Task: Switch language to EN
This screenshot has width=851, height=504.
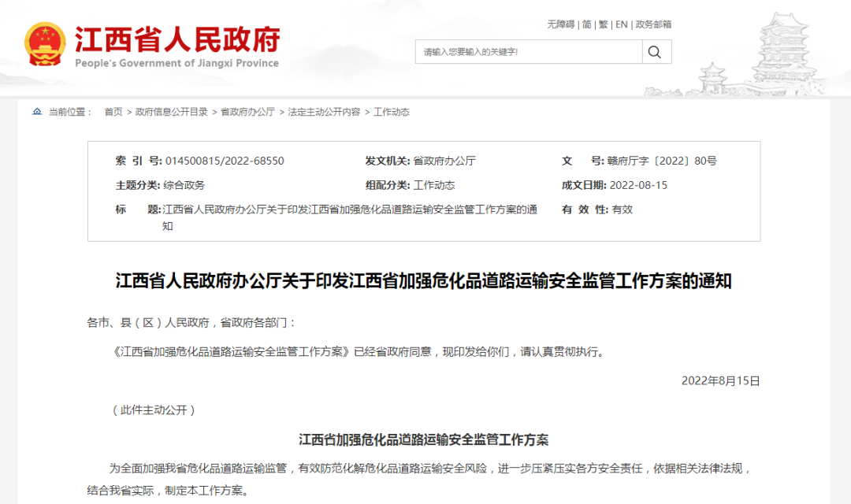Action: 622,24
